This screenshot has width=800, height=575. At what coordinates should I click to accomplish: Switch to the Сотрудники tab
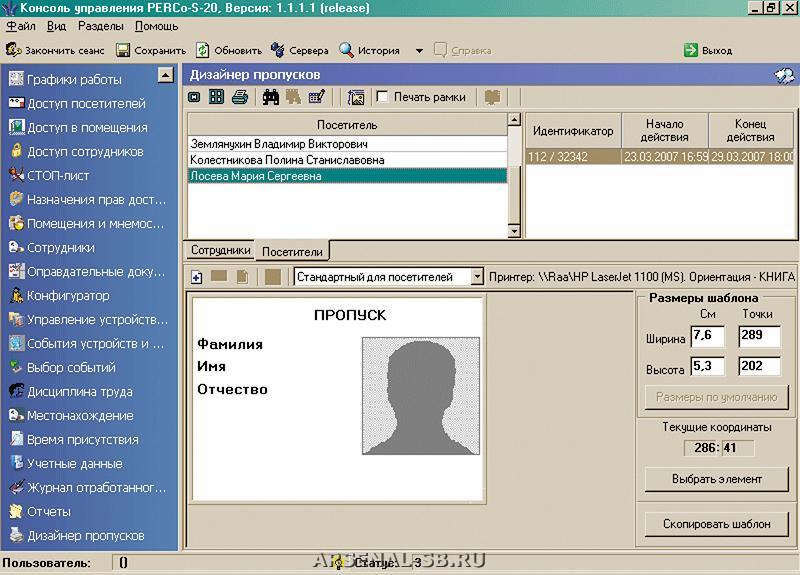(x=220, y=250)
